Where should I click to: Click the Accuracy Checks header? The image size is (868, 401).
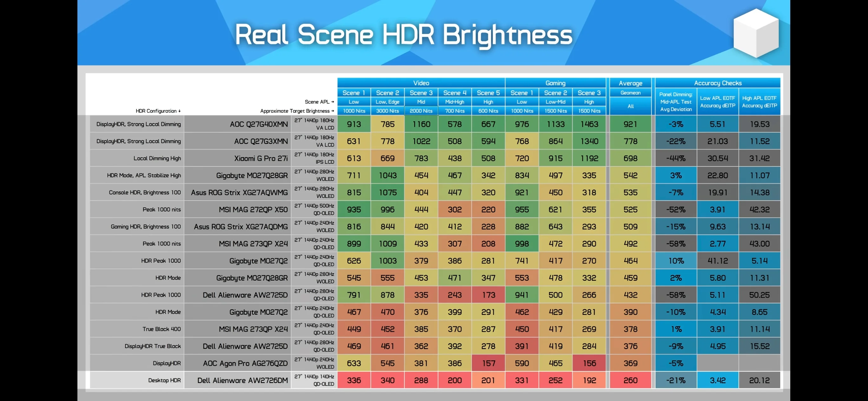click(x=718, y=83)
